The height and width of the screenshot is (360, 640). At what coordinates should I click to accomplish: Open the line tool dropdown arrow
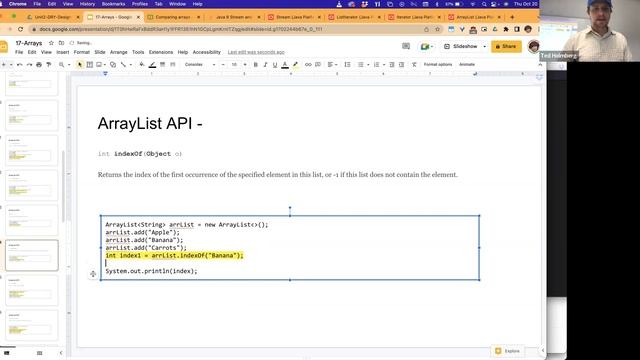[x=131, y=64]
